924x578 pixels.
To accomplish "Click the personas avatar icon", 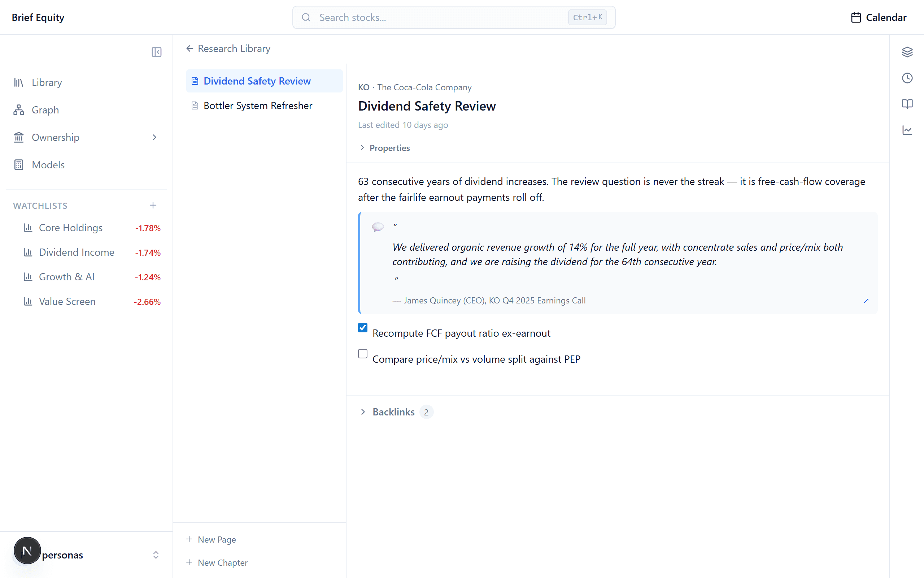I will 27,551.
